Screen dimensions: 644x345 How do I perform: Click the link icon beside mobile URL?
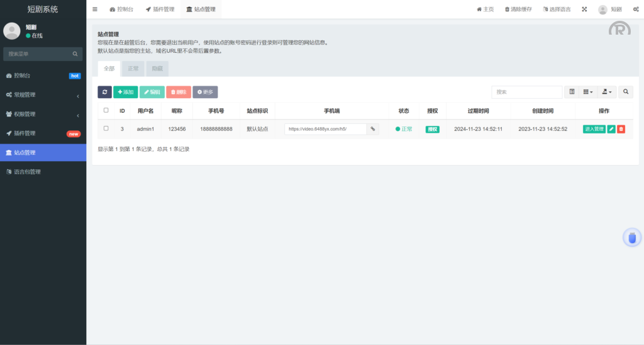(x=373, y=129)
